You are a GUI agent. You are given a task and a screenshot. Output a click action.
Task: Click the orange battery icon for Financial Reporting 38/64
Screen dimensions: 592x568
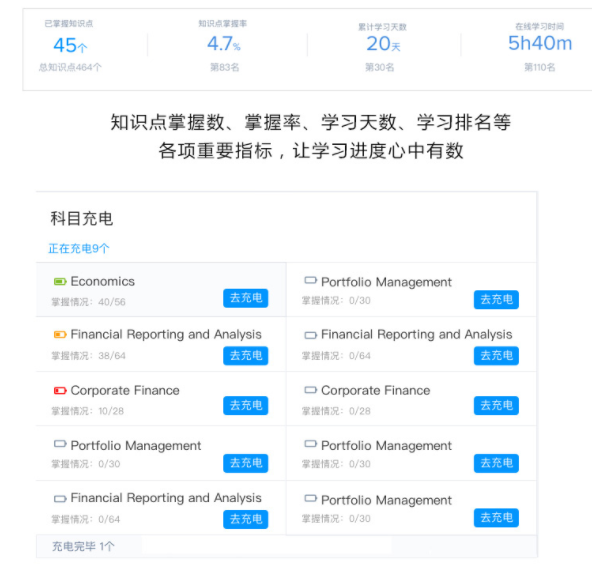(x=60, y=335)
